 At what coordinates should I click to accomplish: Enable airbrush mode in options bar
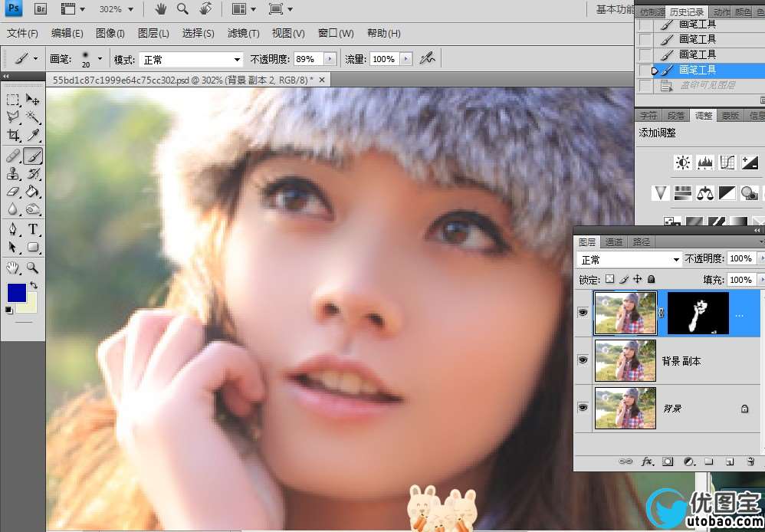coord(428,58)
